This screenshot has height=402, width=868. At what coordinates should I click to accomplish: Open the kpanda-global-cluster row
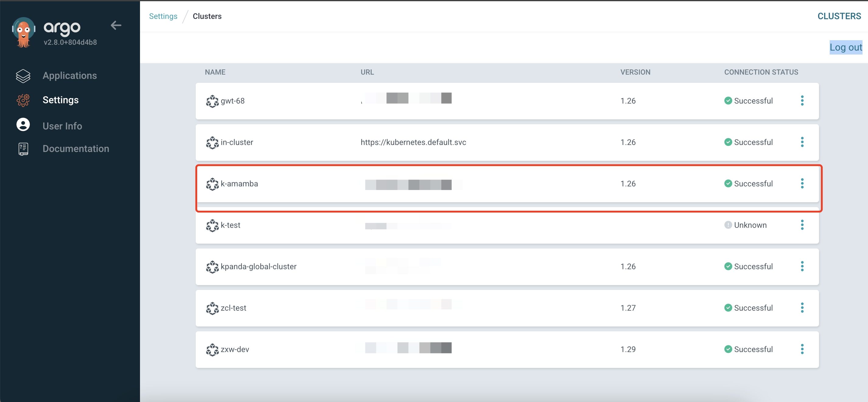(258, 266)
